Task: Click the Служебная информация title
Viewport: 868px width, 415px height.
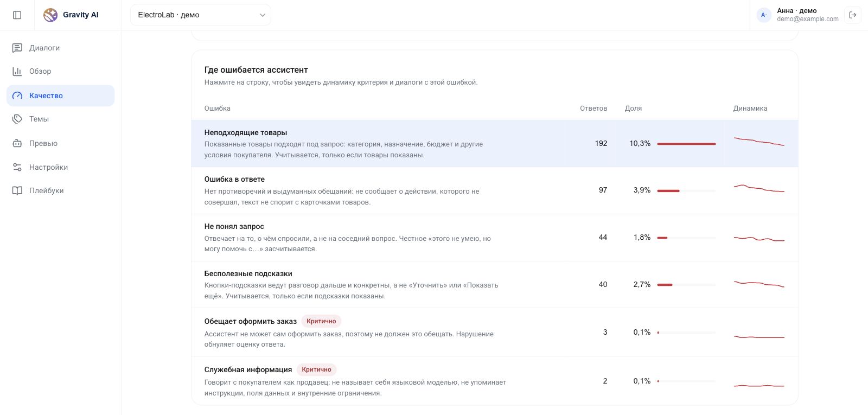Action: point(248,369)
